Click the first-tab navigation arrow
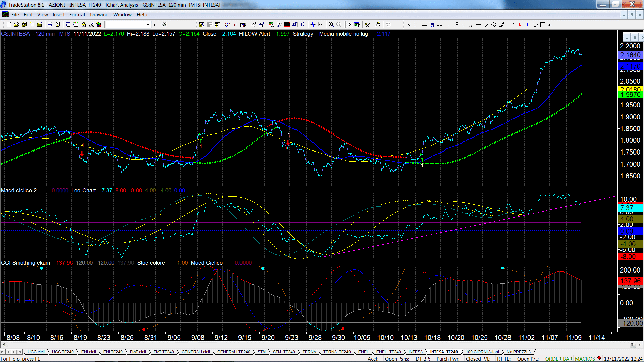Viewport: 644px width, 362px height. [x=3, y=352]
